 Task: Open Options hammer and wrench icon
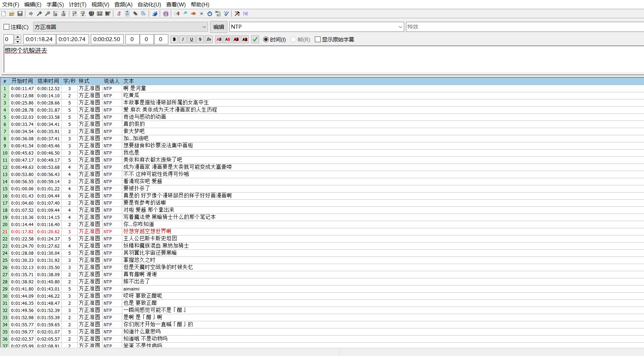tap(237, 14)
